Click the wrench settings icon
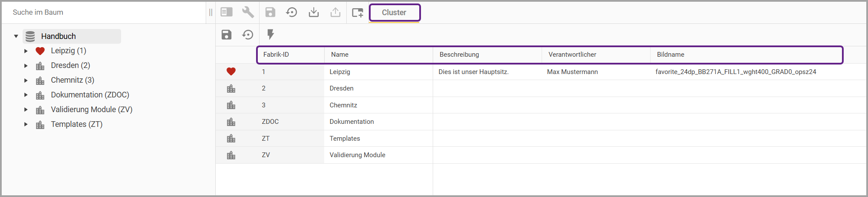The image size is (868, 197). [x=248, y=12]
